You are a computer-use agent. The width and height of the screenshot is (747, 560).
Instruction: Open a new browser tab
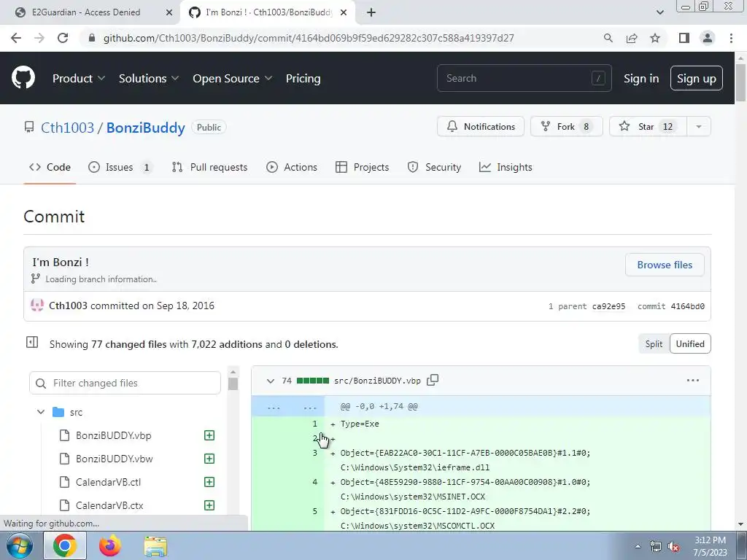[371, 12]
